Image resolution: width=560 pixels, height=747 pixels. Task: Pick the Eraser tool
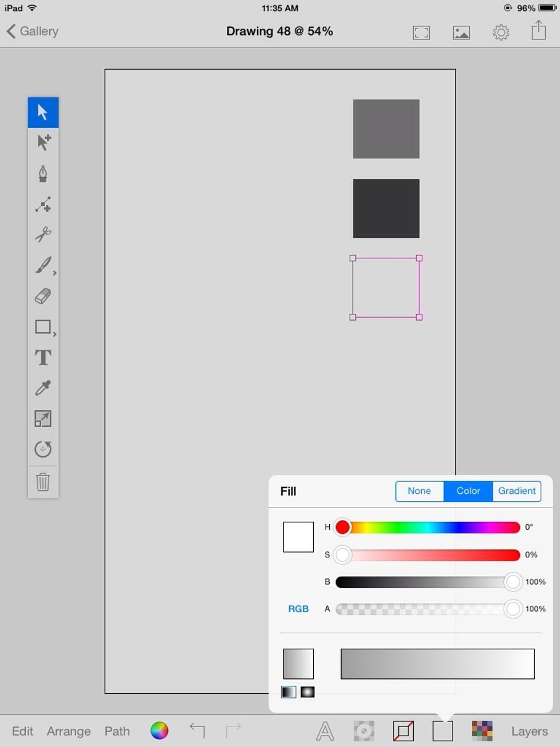pos(43,296)
